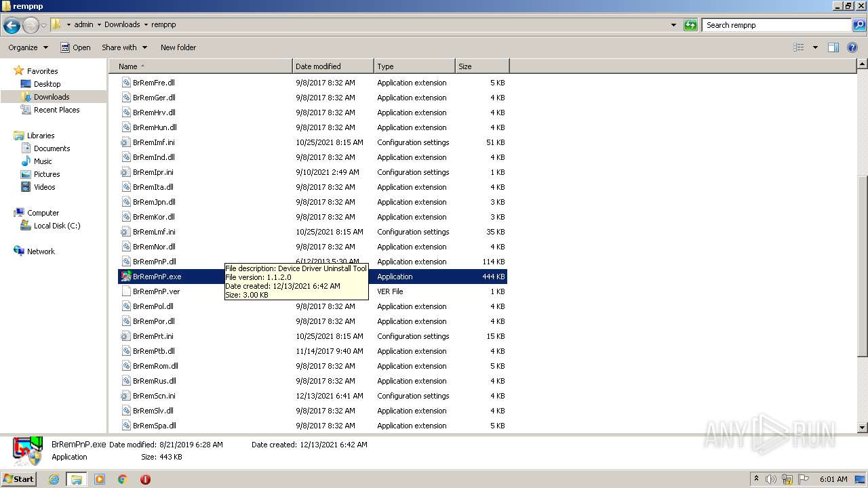Click the volume speaker tray icon
The width and height of the screenshot is (868, 488).
click(x=771, y=479)
